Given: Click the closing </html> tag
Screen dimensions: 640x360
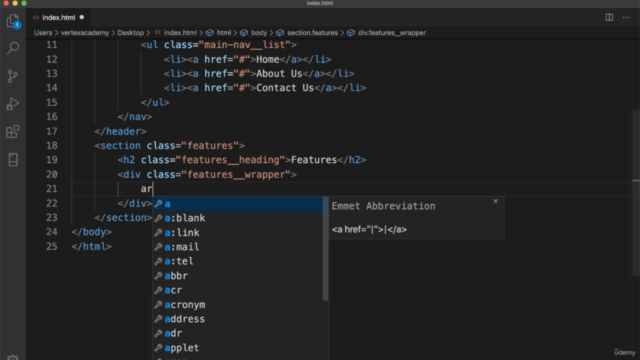Looking at the screenshot, I should (91, 247).
